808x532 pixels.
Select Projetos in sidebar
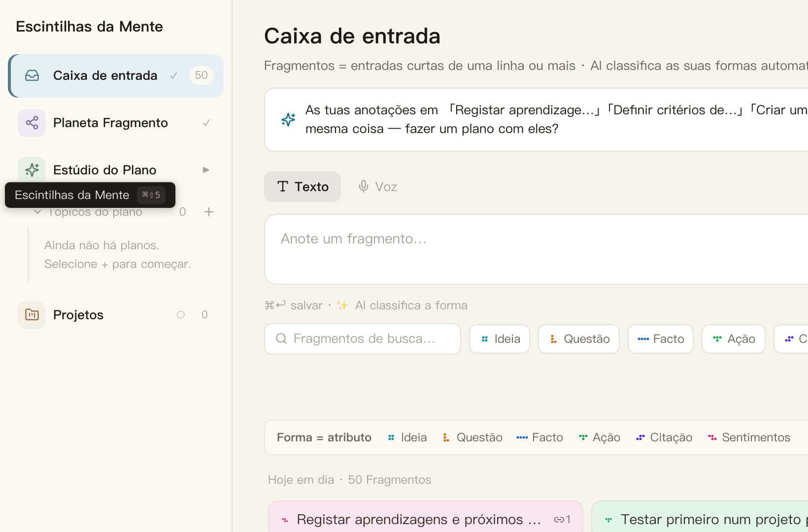tap(116, 315)
